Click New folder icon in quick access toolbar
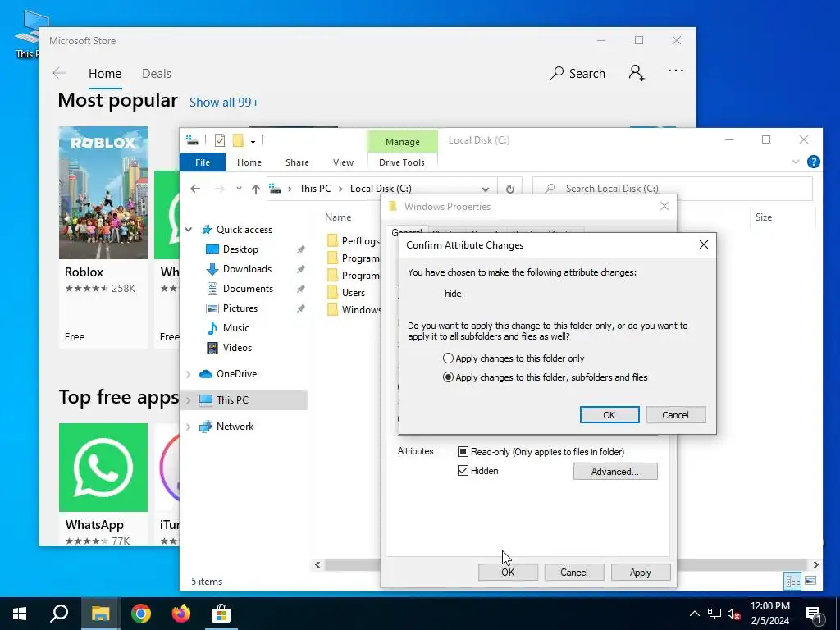The image size is (840, 630). coord(238,140)
